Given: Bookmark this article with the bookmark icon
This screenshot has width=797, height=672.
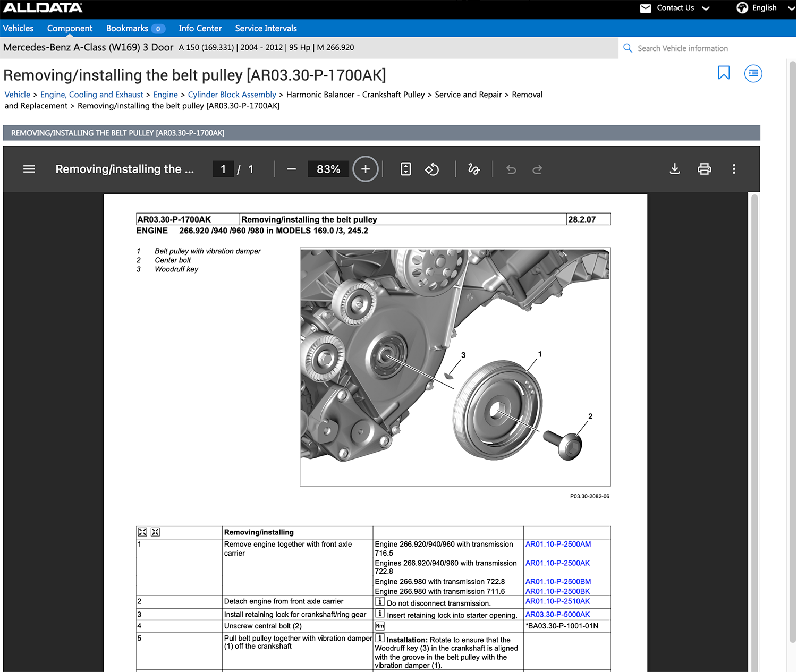Looking at the screenshot, I should [x=724, y=73].
